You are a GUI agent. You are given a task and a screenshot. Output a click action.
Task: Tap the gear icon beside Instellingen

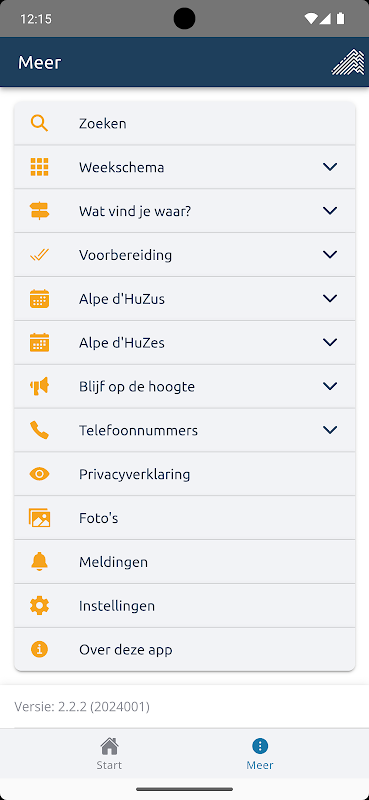click(39, 606)
